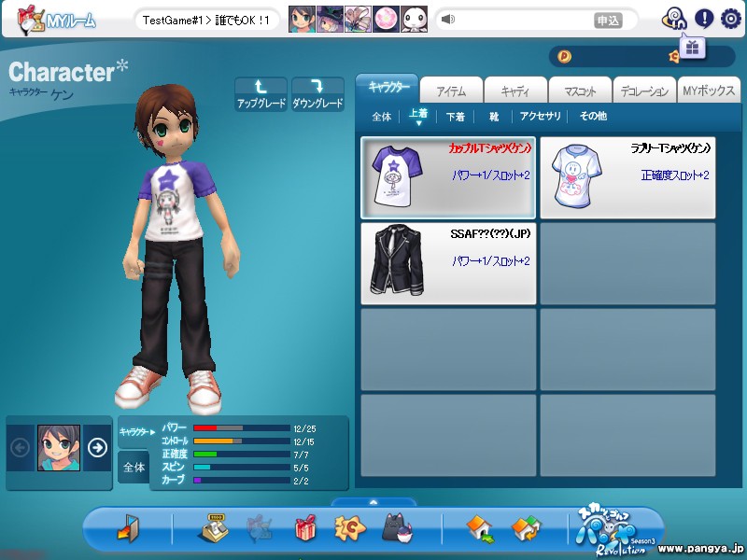Click the gift box popup under the top bar

(x=691, y=47)
